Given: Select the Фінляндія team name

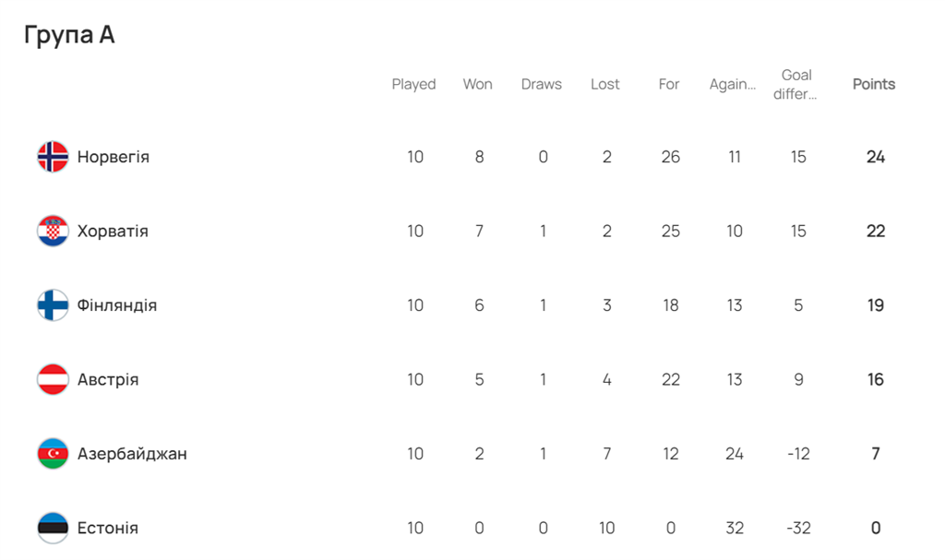Looking at the screenshot, I should [x=117, y=305].
